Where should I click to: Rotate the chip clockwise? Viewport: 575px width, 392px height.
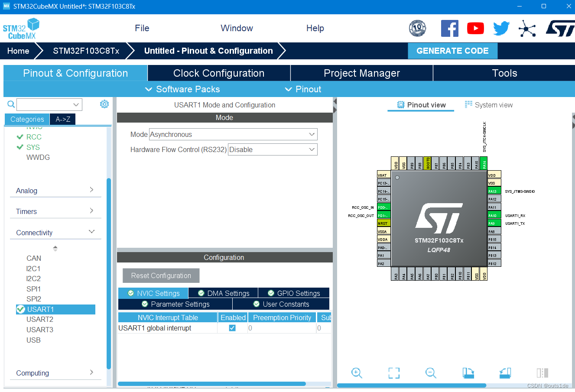pos(468,373)
